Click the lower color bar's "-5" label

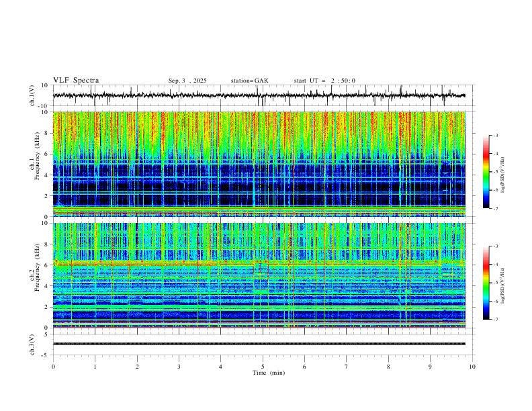click(x=495, y=283)
